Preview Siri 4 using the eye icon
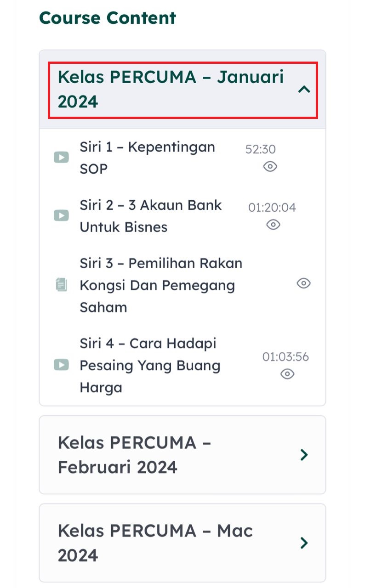Viewport: 365px width, 588px height. pos(287,374)
